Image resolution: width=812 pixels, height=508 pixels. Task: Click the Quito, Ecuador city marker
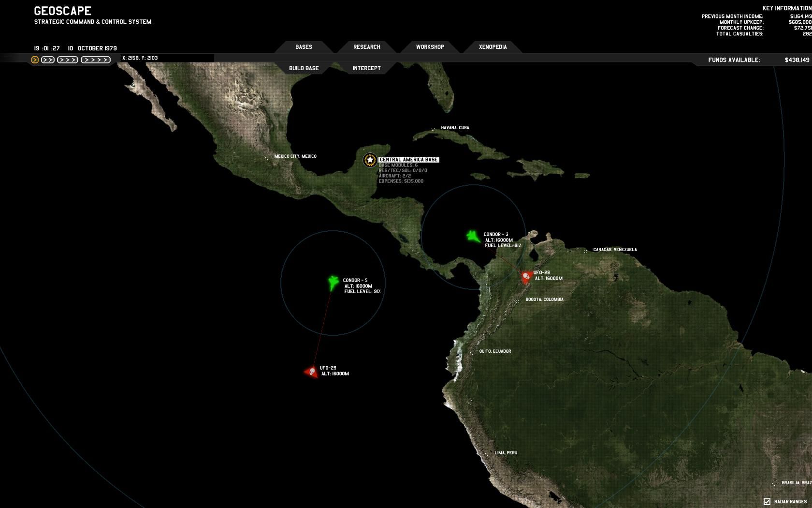[x=471, y=353]
